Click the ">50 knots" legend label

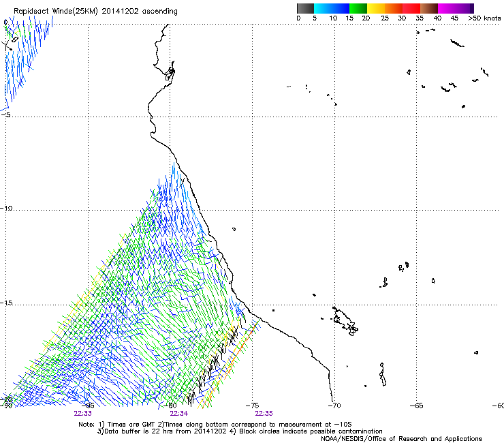tap(484, 18)
